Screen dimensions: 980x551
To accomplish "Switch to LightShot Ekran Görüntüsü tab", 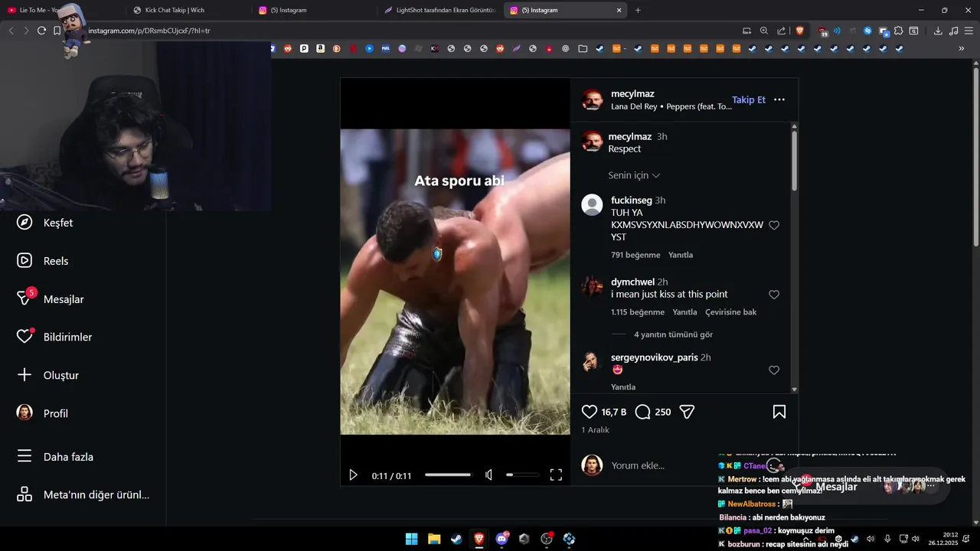I will click(439, 10).
